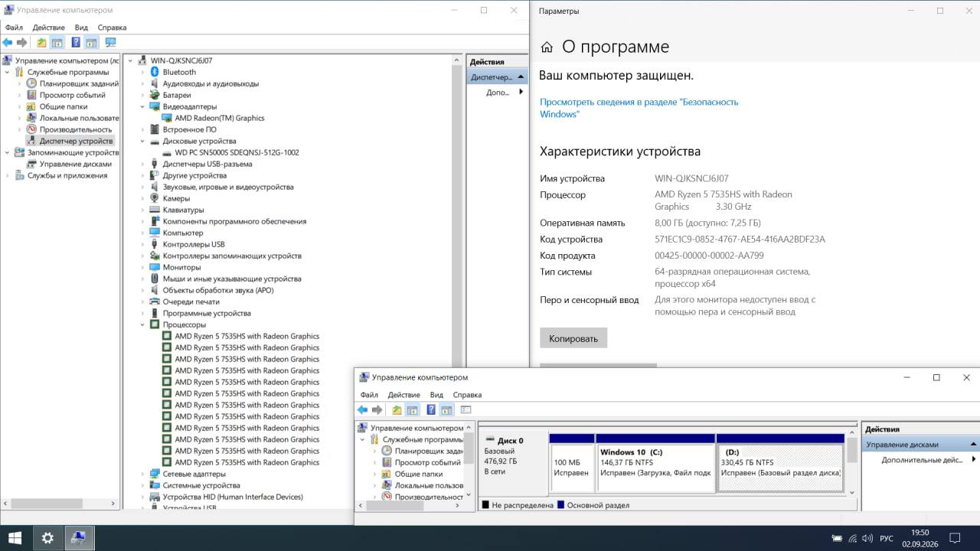Click the AMD Radeon(TM) Graphics adapter icon
This screenshot has width=980, height=551.
pyautogui.click(x=167, y=118)
